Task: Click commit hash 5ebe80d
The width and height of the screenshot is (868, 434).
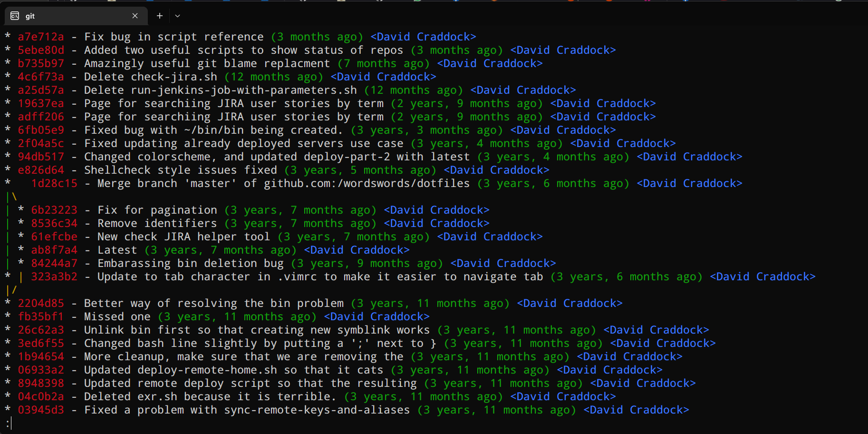Action: pyautogui.click(x=41, y=50)
